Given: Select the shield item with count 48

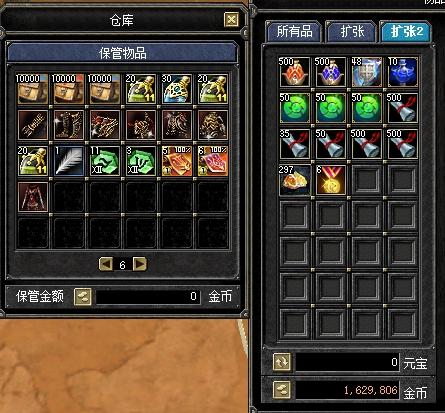Looking at the screenshot, I should coord(367,72).
